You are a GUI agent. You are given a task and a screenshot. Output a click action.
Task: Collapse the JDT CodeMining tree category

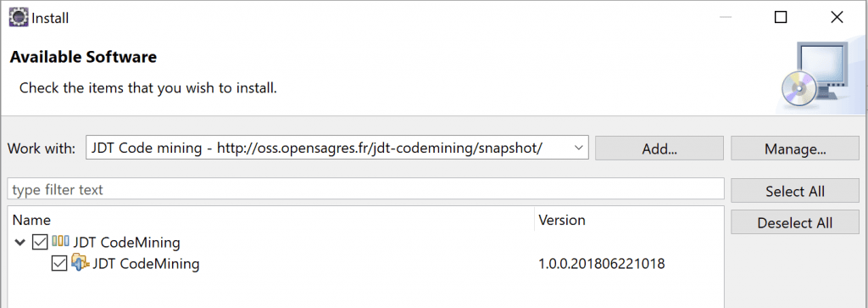coord(20,242)
